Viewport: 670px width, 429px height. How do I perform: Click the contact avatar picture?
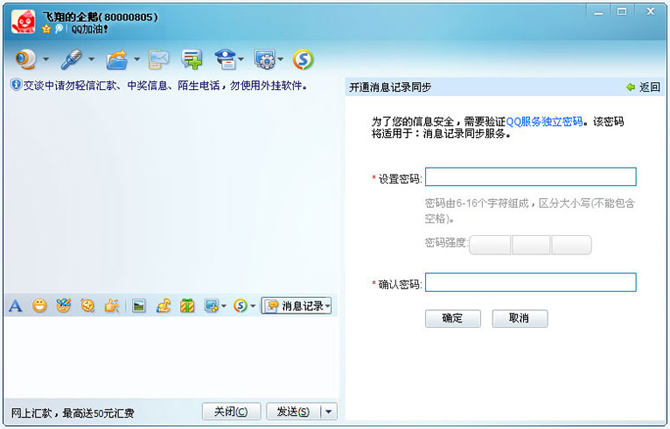(x=23, y=21)
